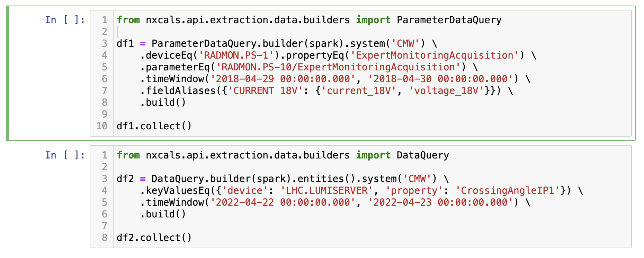Click the '2018-04-30 00:00:00.000' end time
Viewport: 644px width, 258px height.
click(x=440, y=79)
